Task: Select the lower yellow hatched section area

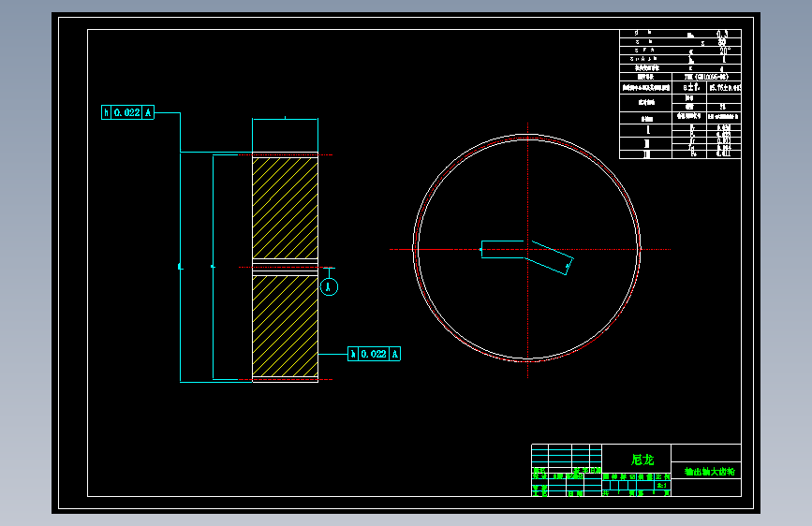Action: tap(286, 326)
